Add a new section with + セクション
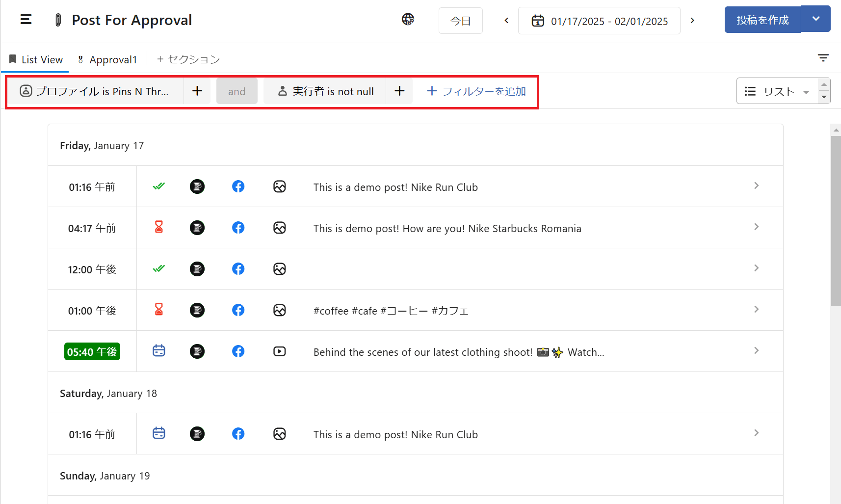 coord(188,59)
